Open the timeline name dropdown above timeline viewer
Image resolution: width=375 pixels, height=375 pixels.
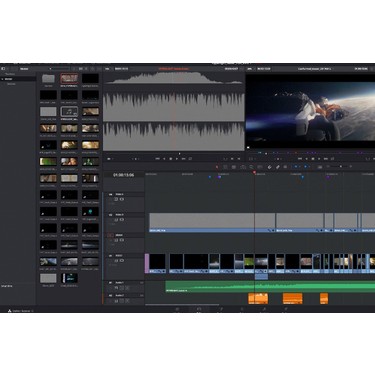tap(315, 69)
